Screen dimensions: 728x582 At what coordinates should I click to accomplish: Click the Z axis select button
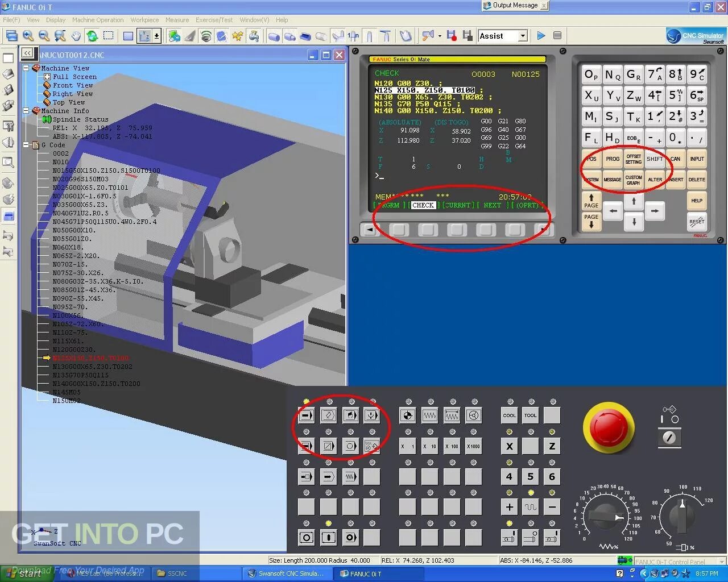tap(552, 446)
